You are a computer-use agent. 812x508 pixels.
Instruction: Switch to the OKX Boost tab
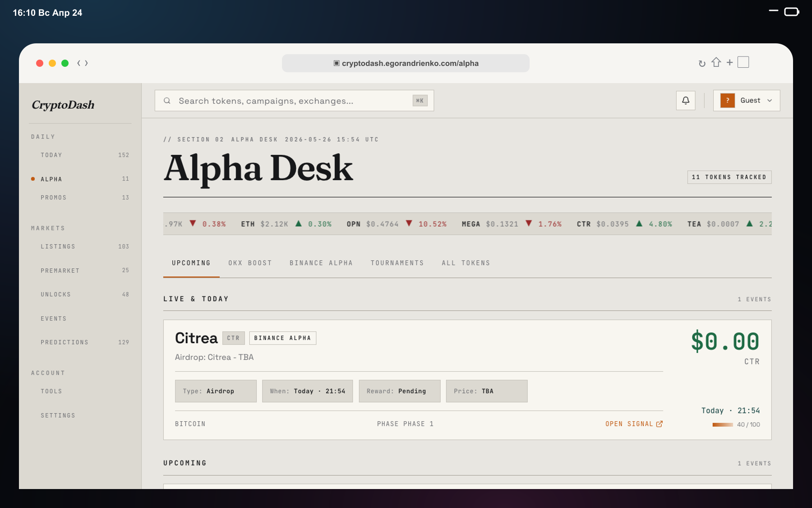click(x=250, y=263)
